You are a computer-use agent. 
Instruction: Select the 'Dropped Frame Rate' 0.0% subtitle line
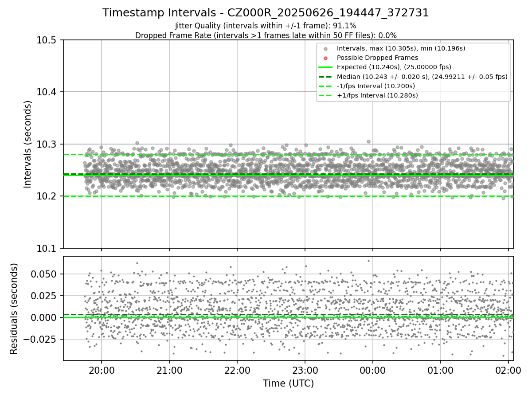[x=266, y=35]
